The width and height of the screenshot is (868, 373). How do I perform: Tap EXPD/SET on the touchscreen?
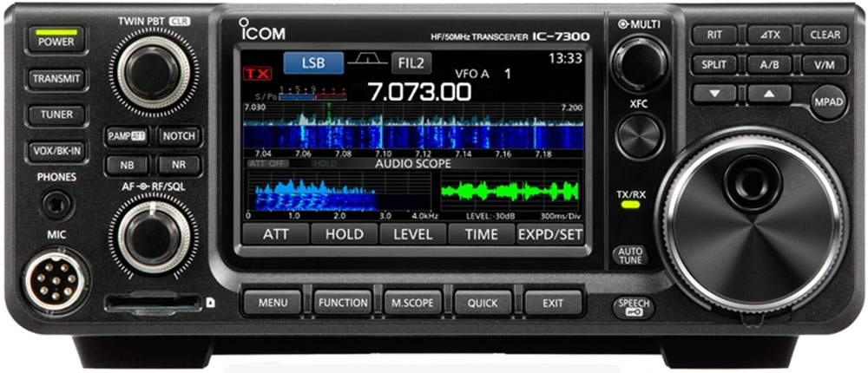(x=550, y=233)
